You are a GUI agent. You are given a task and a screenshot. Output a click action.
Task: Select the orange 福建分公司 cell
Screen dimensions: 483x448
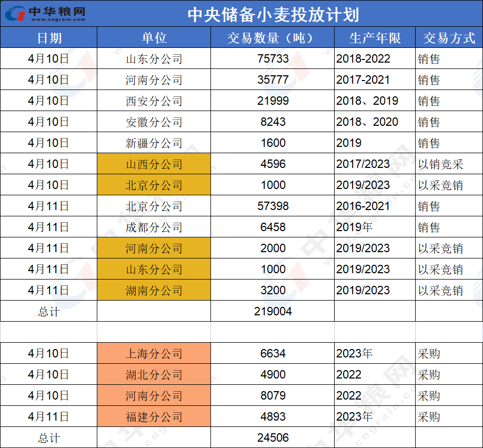(x=154, y=417)
